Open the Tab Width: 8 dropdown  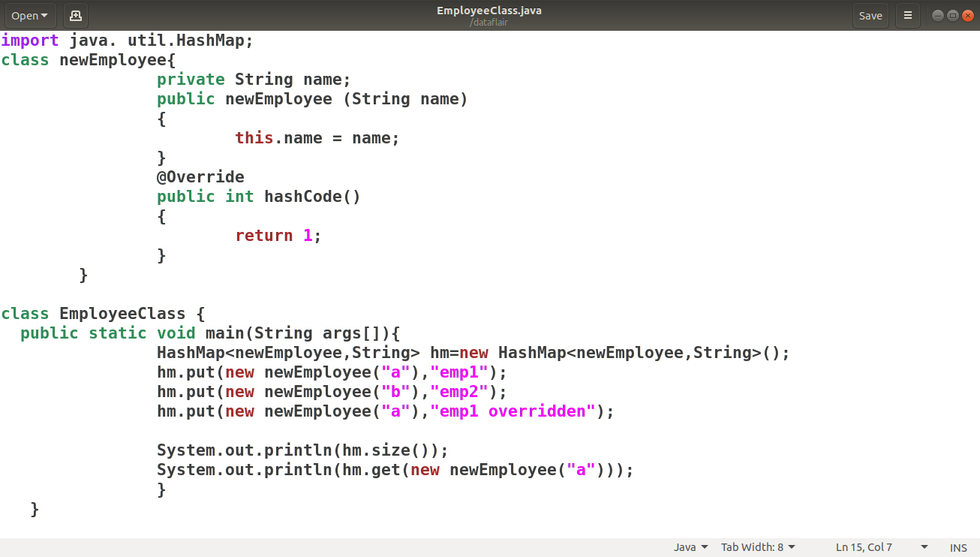[758, 547]
